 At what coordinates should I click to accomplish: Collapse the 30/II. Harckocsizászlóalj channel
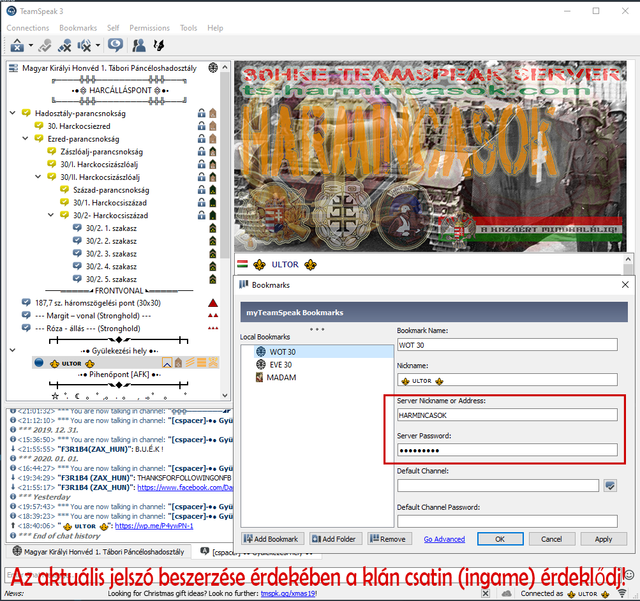tap(38, 177)
